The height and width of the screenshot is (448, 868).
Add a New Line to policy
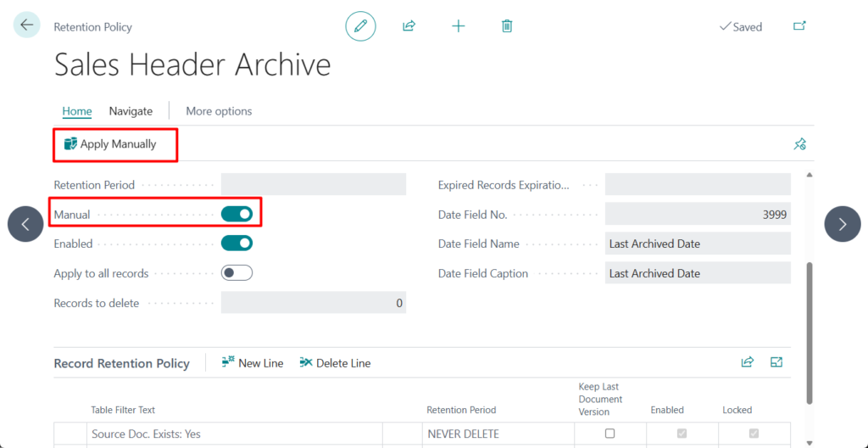click(x=253, y=363)
